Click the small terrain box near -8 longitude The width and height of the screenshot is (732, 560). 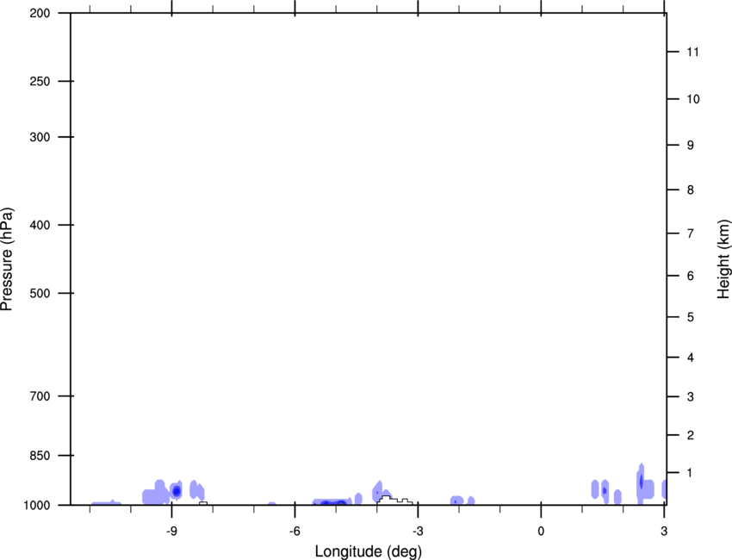(x=203, y=503)
